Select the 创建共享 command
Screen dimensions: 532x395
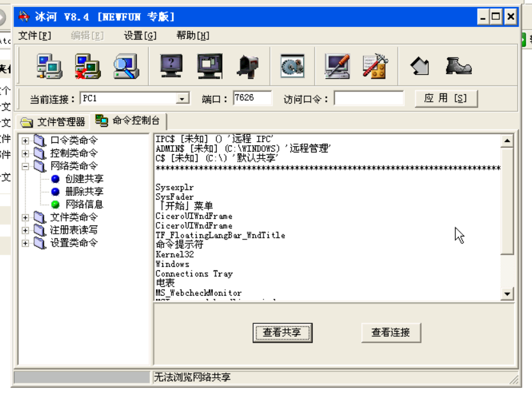point(84,179)
